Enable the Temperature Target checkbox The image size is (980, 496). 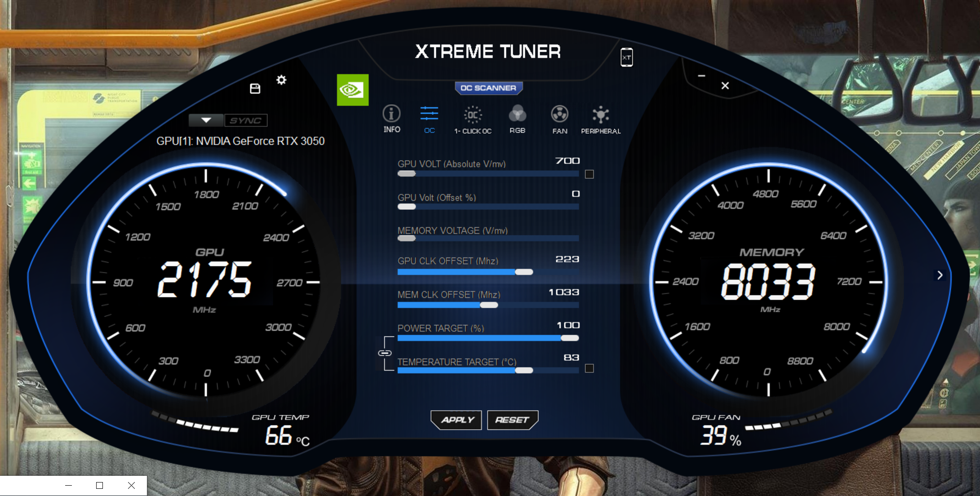point(590,368)
